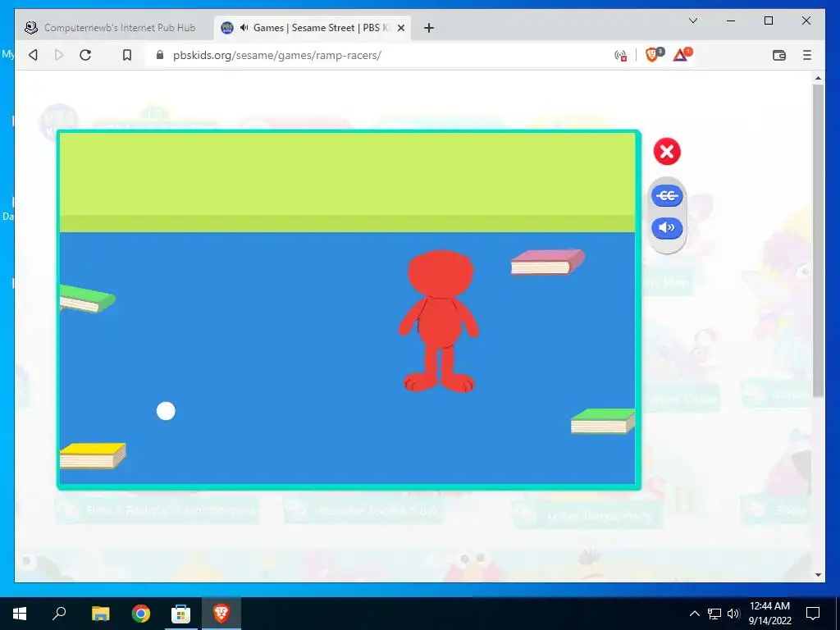Open Microsoft Store from the taskbar
Image resolution: width=840 pixels, height=630 pixels.
pyautogui.click(x=180, y=614)
